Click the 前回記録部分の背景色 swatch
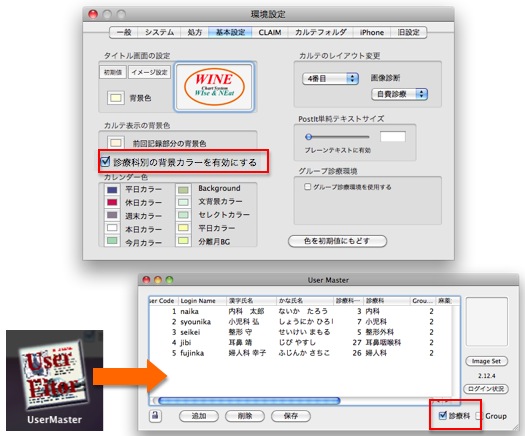The height and width of the screenshot is (436, 525). tap(116, 143)
